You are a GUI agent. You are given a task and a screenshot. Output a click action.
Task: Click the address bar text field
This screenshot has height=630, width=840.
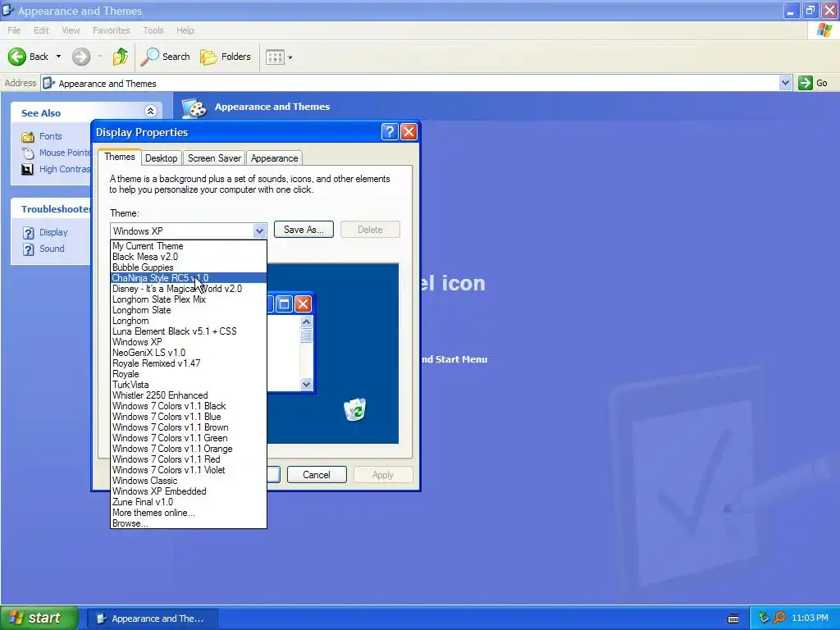(412, 83)
